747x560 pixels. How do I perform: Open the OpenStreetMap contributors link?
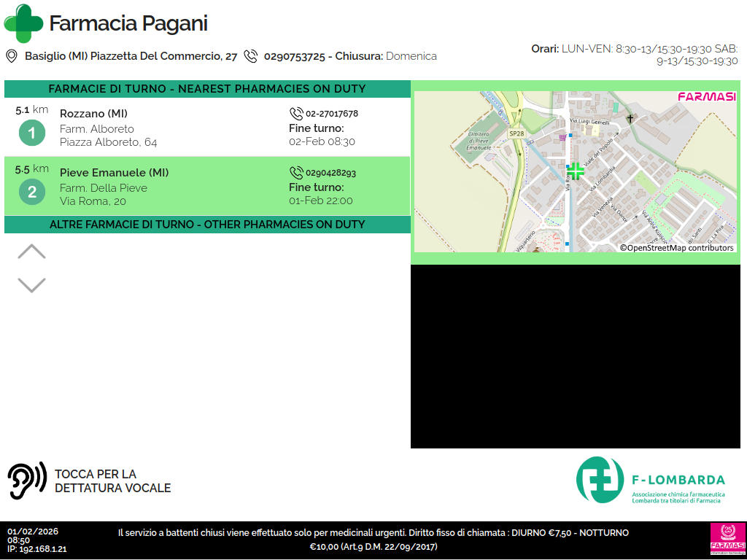[x=676, y=248]
